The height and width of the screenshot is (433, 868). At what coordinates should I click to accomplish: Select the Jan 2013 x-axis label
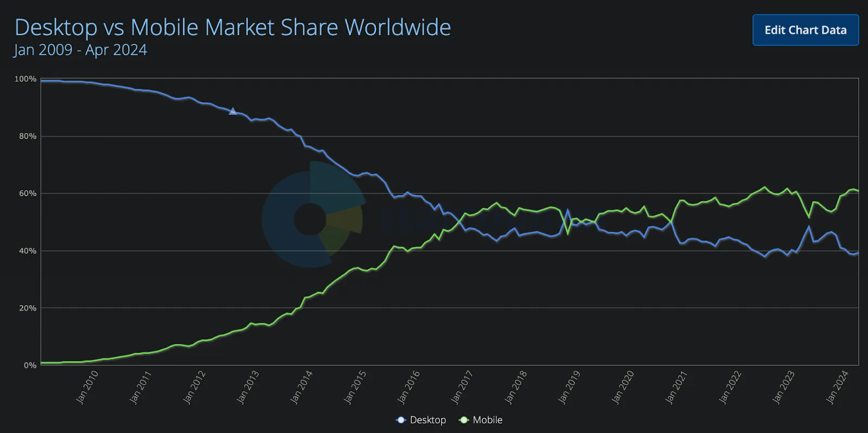(x=248, y=387)
